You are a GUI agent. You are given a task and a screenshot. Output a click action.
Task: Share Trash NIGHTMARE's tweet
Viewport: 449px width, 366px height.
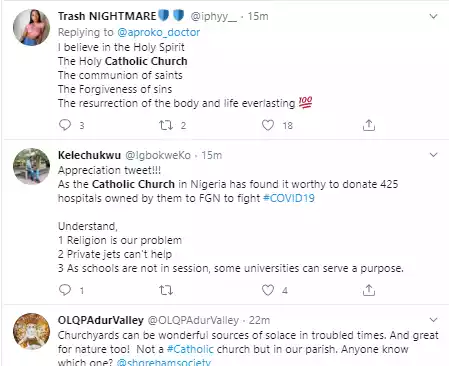pos(369,125)
